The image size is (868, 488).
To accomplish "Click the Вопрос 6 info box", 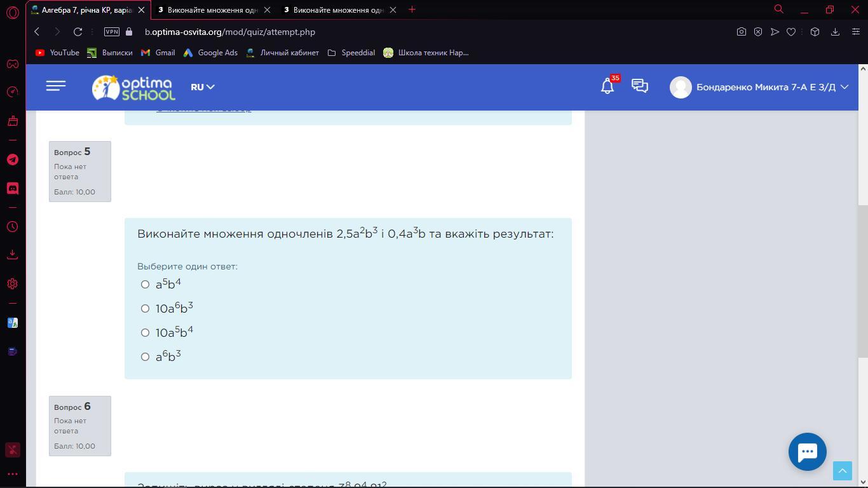I will point(80,426).
